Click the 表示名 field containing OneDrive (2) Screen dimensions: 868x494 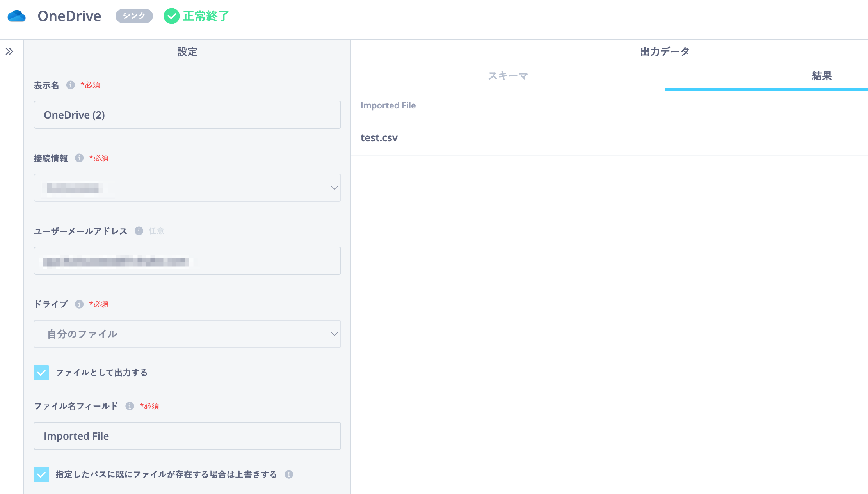(187, 115)
